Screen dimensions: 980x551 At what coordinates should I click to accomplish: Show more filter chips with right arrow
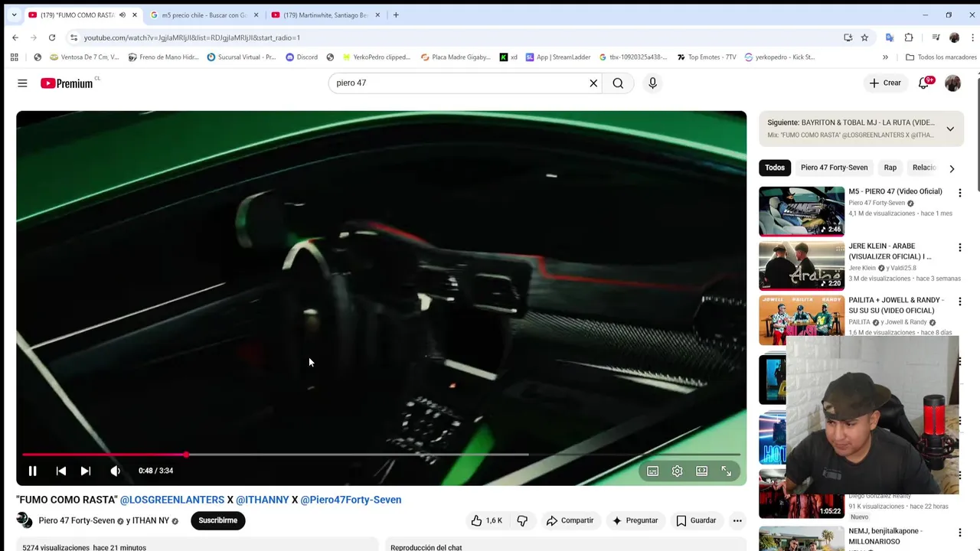tap(952, 168)
